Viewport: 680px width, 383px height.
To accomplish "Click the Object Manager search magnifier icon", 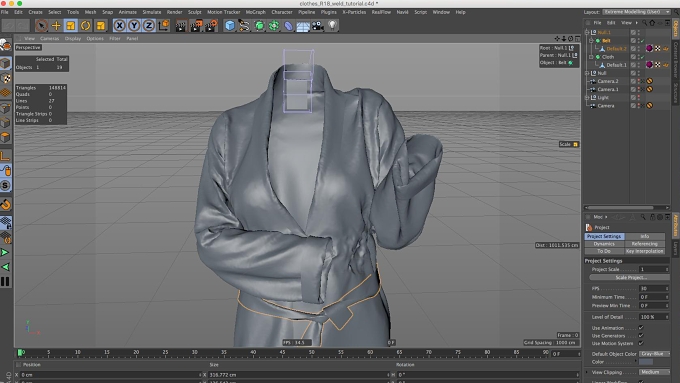I will (644, 23).
